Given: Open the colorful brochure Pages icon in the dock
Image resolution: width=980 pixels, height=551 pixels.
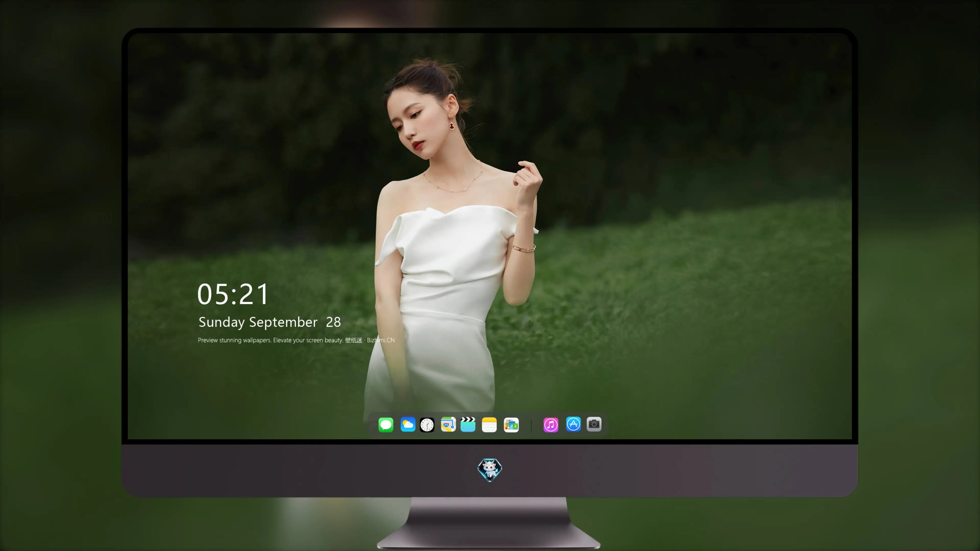Looking at the screenshot, I should coord(511,425).
